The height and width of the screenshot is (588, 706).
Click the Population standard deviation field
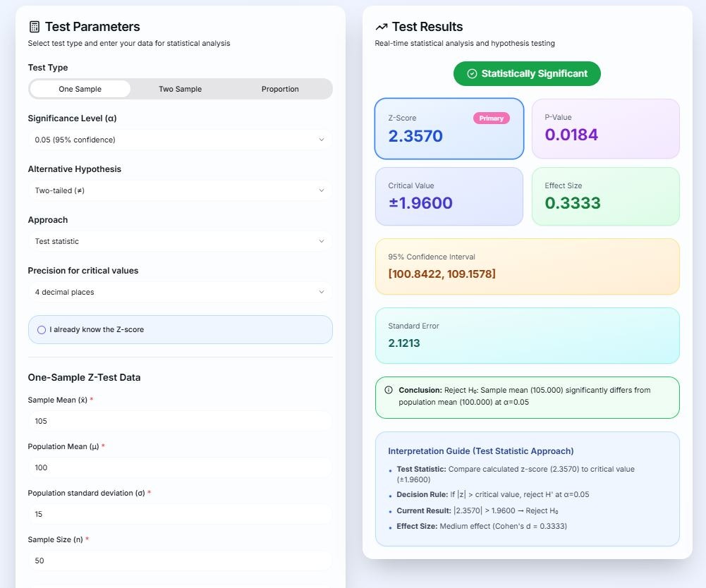click(178, 514)
